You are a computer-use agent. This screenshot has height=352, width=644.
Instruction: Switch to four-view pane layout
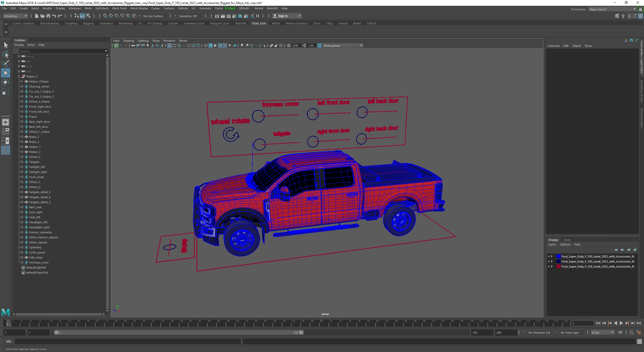[6, 131]
